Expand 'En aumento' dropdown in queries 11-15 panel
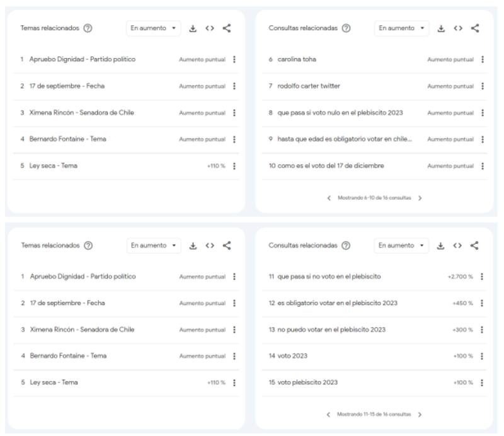Screen dimensions: 504x436 click(x=401, y=246)
